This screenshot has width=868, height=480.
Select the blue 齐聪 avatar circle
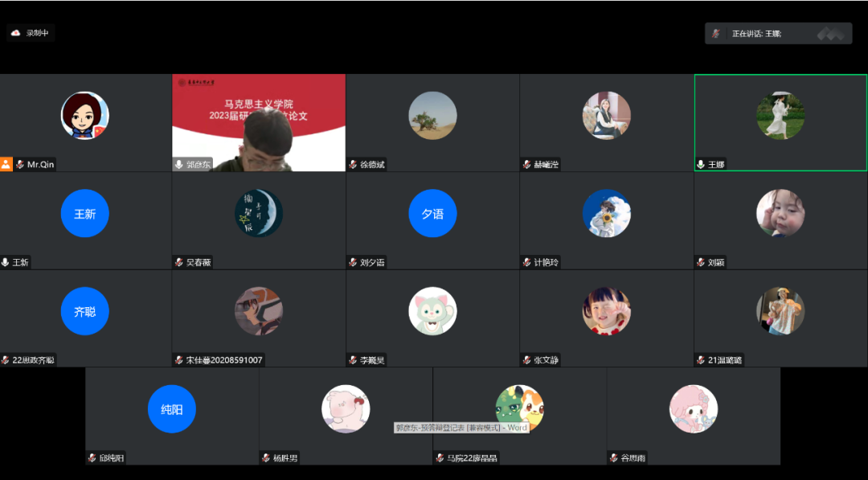(84, 311)
